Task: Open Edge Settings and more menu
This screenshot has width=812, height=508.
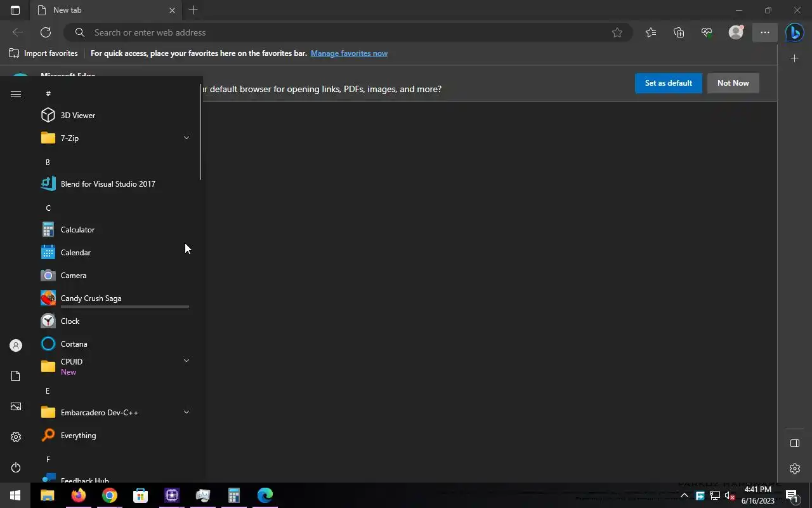Action: pos(765,32)
